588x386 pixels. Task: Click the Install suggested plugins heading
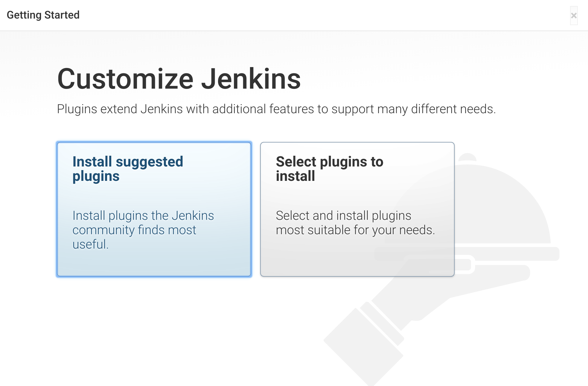point(128,169)
